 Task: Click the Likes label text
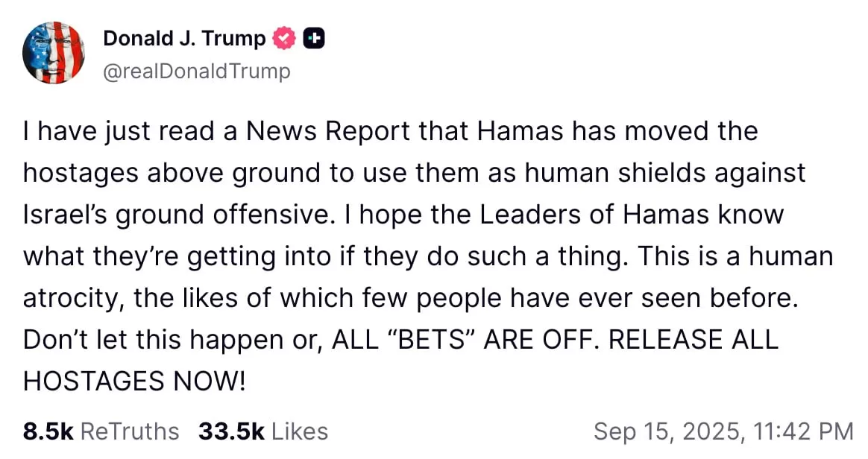[300, 431]
